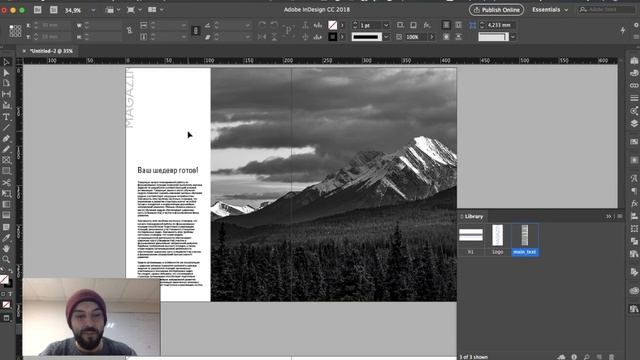The width and height of the screenshot is (640, 360).
Task: Select the Page tool
Action: click(x=6, y=83)
